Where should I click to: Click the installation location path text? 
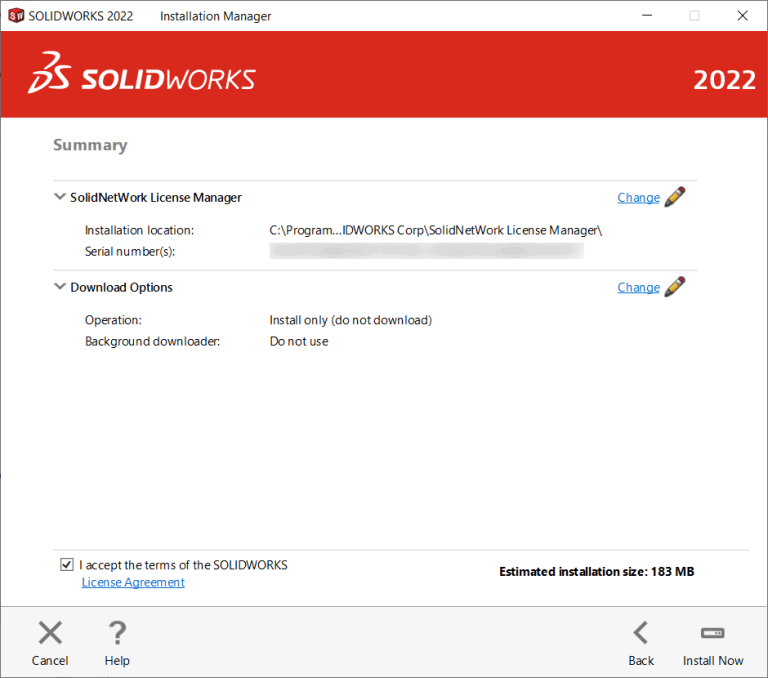436,230
